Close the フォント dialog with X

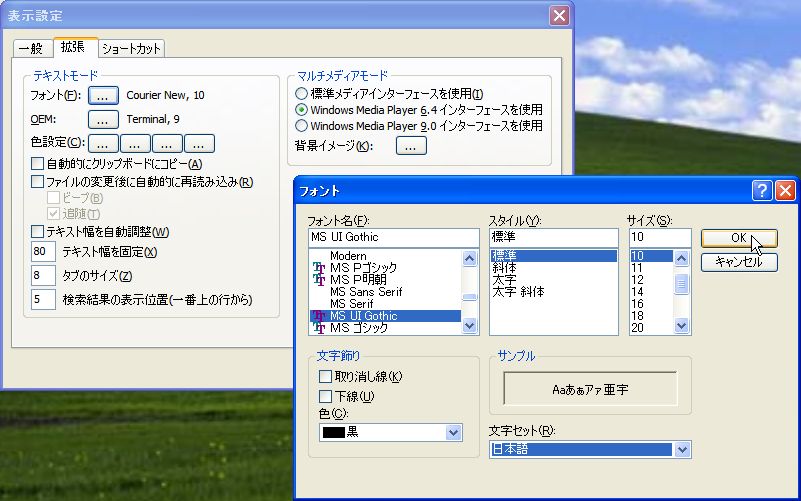pyautogui.click(x=785, y=190)
